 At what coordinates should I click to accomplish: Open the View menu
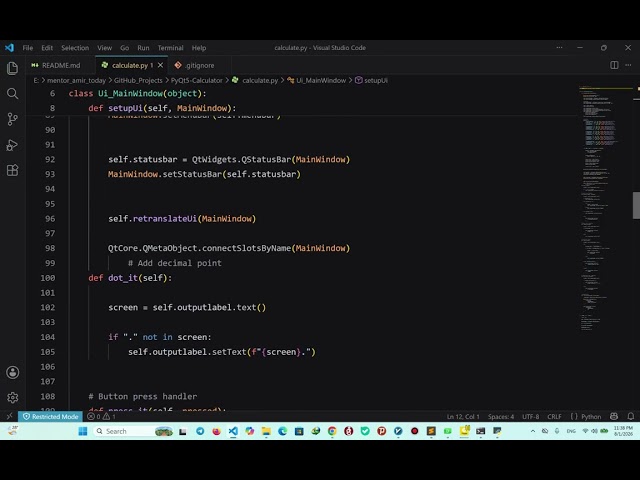click(x=104, y=48)
